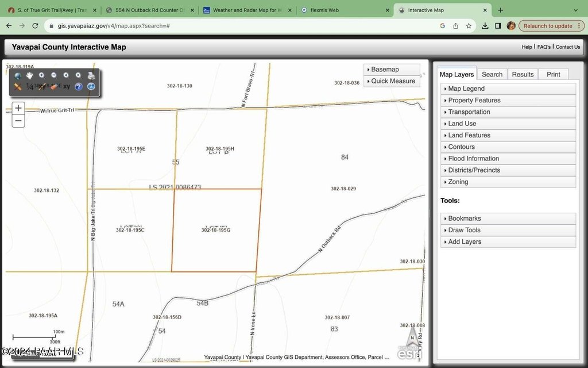Screen dimensions: 588x368
Task: Click the globe full extent icon
Action: click(18, 76)
